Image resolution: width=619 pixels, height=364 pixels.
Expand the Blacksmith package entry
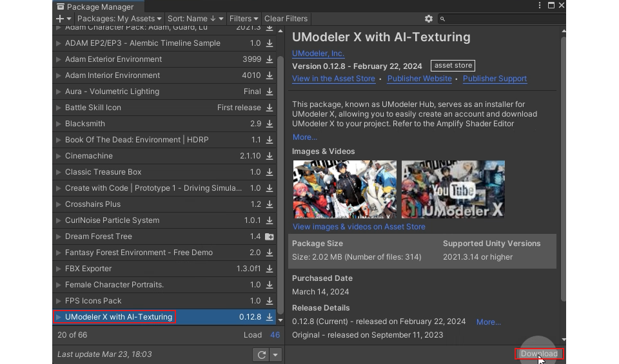pos(59,124)
